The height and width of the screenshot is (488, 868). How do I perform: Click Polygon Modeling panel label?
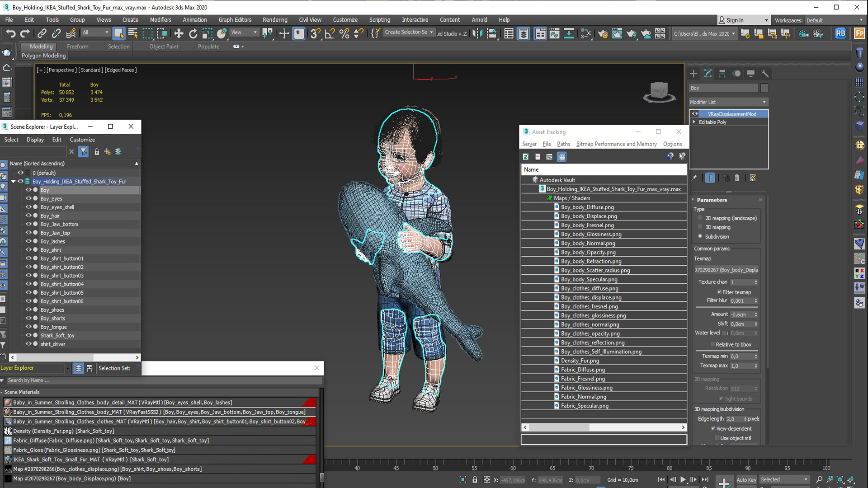44,56
